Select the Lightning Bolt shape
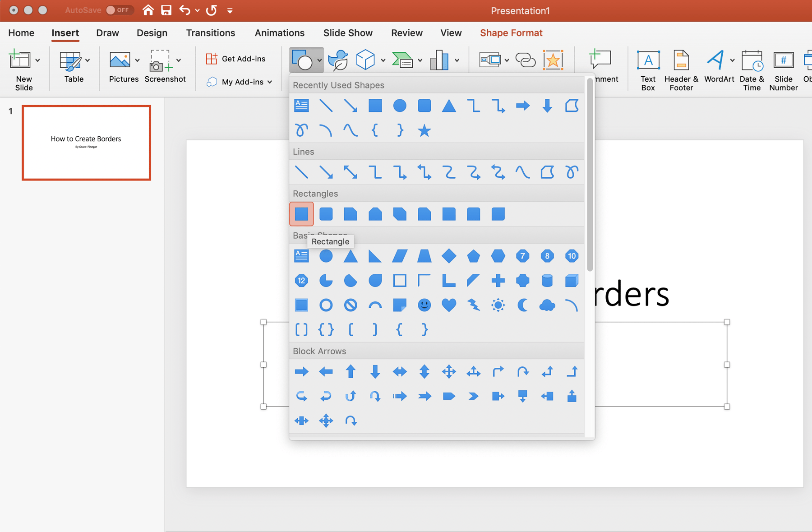 [474, 305]
